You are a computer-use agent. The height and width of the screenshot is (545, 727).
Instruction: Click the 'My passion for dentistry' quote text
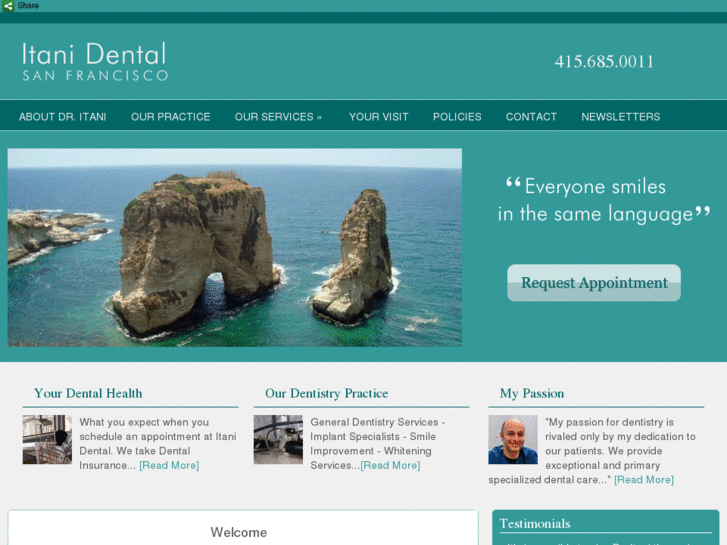coord(592,451)
